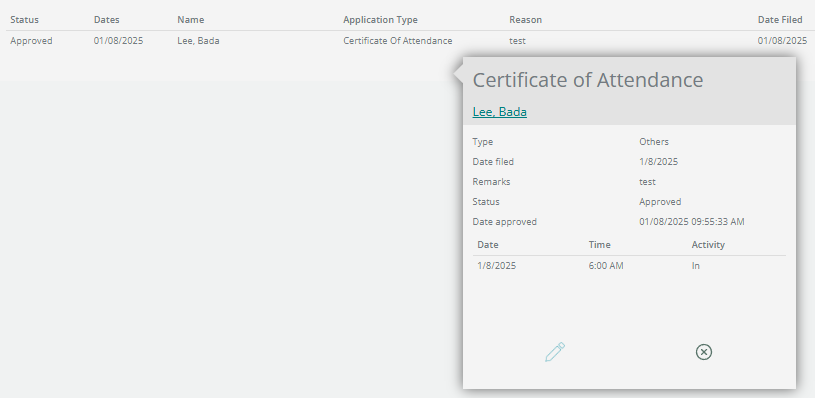Click the popup Date column header
815x398 pixels.
click(x=488, y=244)
